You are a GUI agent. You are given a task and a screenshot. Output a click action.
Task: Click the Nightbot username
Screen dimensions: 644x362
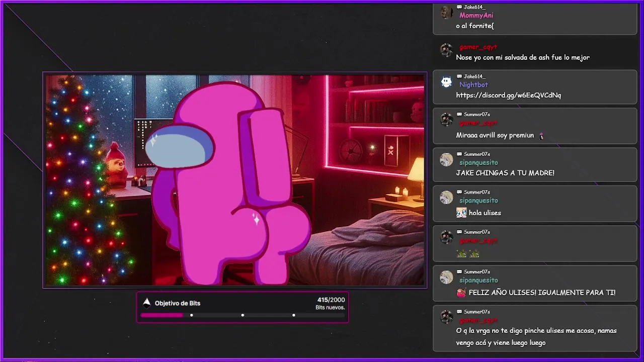coord(473,84)
